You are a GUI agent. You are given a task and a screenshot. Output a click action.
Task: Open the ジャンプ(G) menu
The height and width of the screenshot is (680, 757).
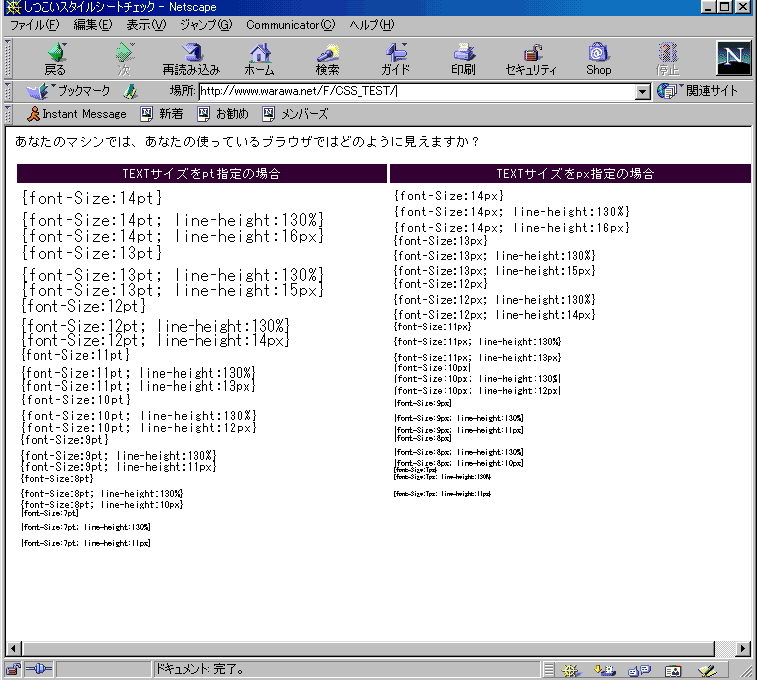pos(206,25)
